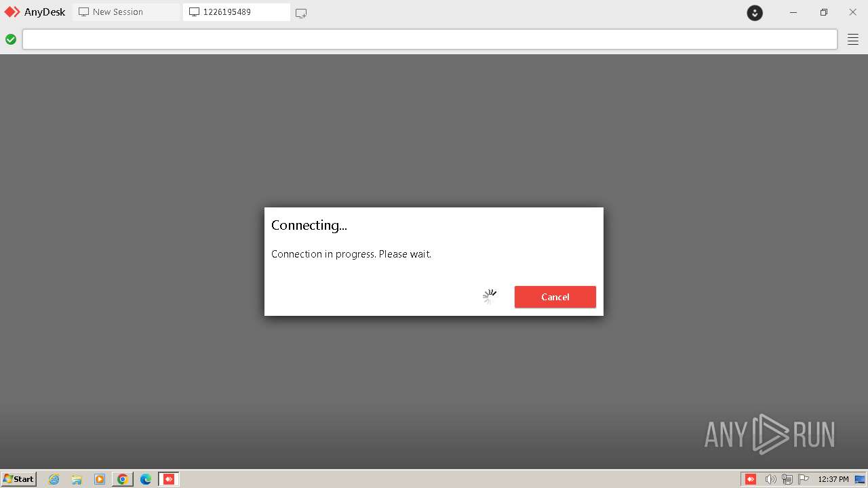Open the network tray icon

click(787, 479)
